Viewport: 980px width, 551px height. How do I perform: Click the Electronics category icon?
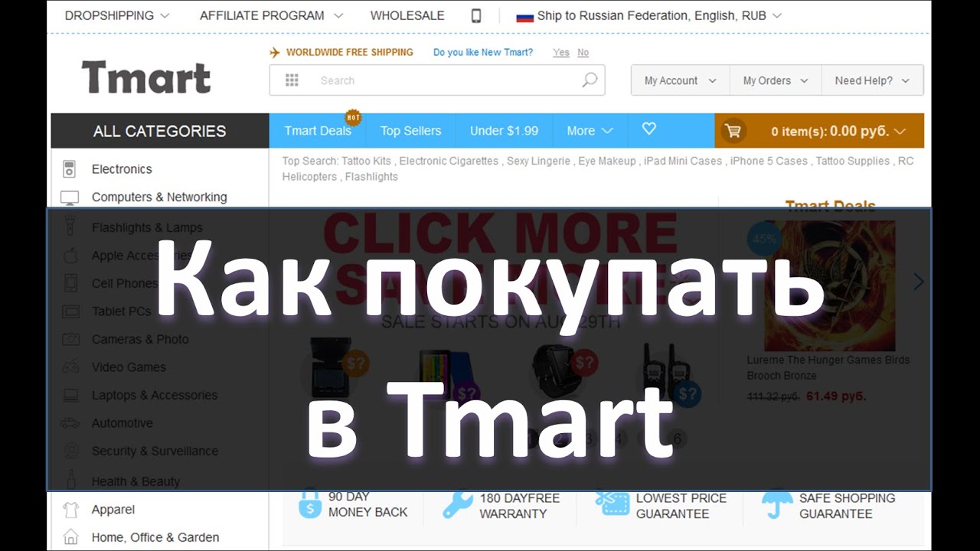[x=70, y=169]
